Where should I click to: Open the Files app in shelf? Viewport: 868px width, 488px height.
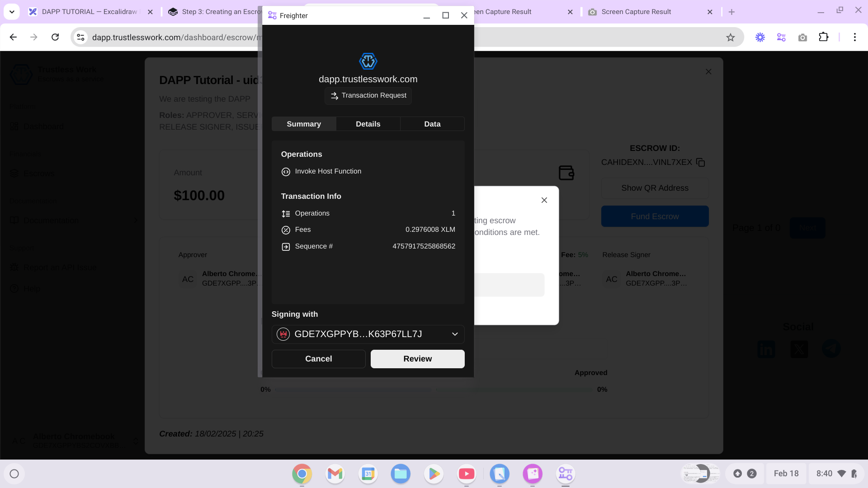pyautogui.click(x=401, y=474)
